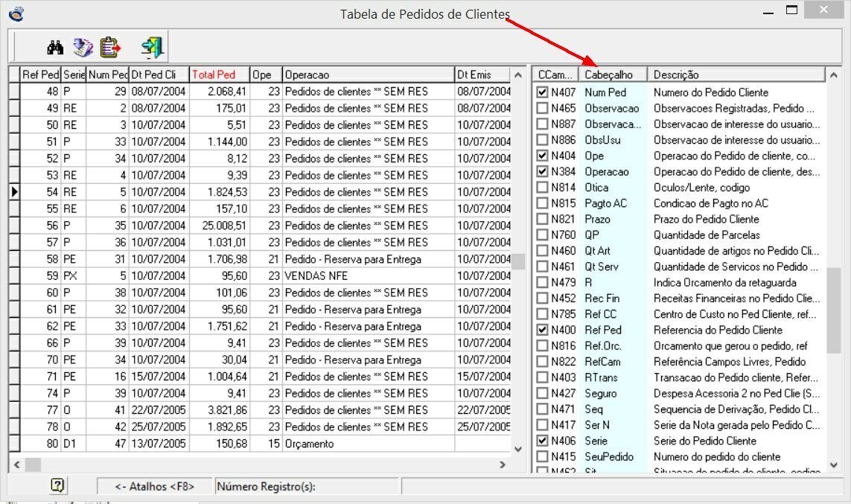Click fields list scrollbar down arrow
Image resolution: width=851 pixels, height=504 pixels.
(x=834, y=465)
